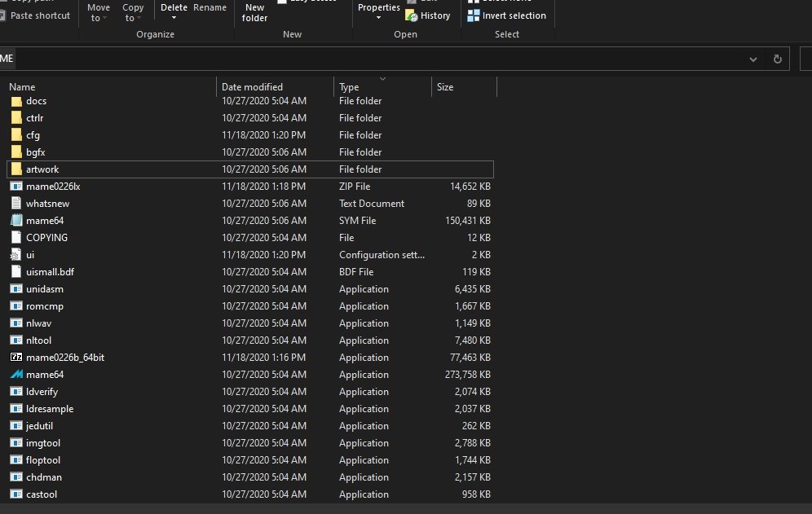The width and height of the screenshot is (812, 514).
Task: Click the date 11/18/2020 1:16 PM
Action: coord(263,357)
